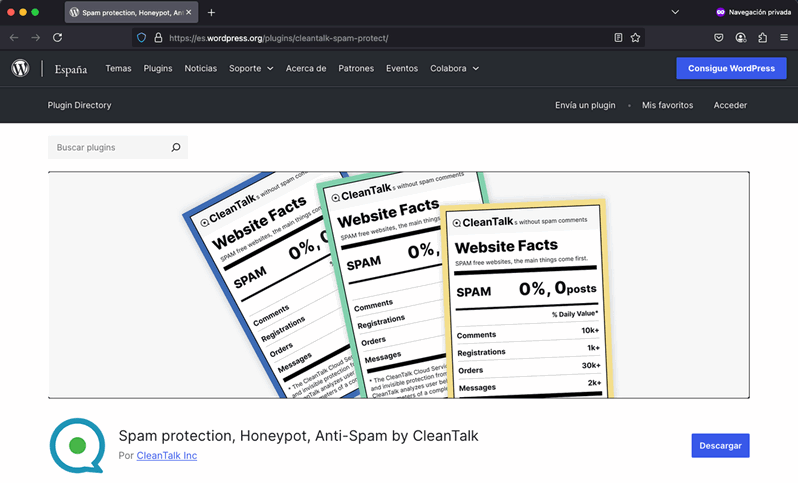Screen dimensions: 798x483
Task: Select the Spam protection browser tab
Action: point(131,12)
